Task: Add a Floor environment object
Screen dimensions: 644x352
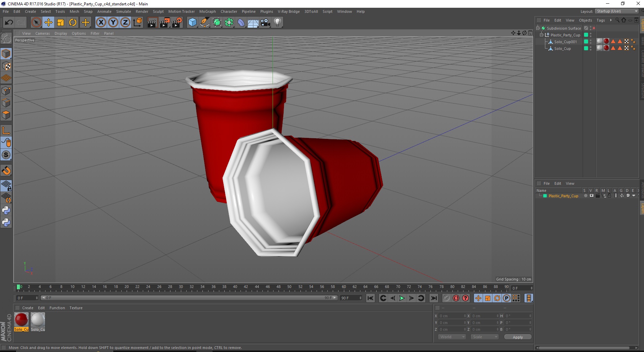Action: click(x=253, y=23)
